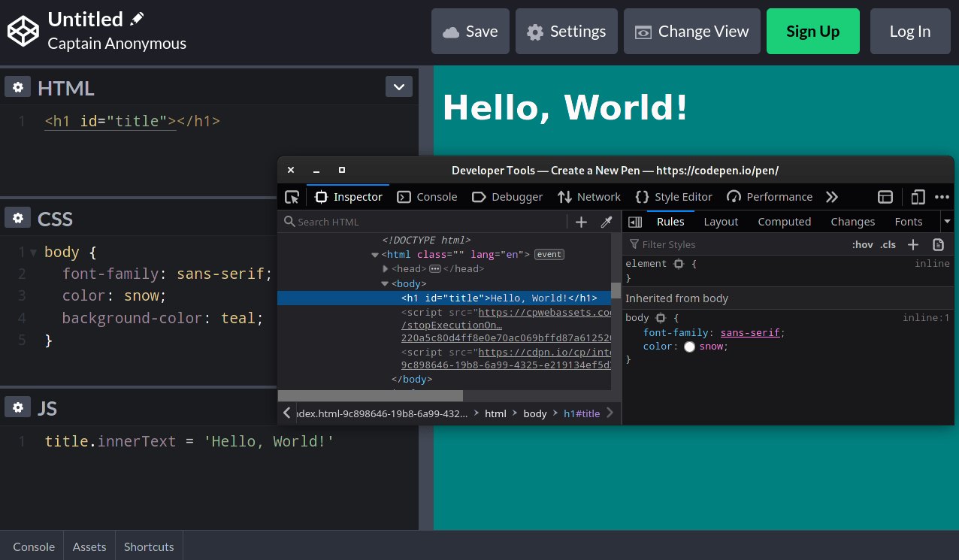The width and height of the screenshot is (959, 560).
Task: Open the Computed styles tab
Action: (x=784, y=221)
